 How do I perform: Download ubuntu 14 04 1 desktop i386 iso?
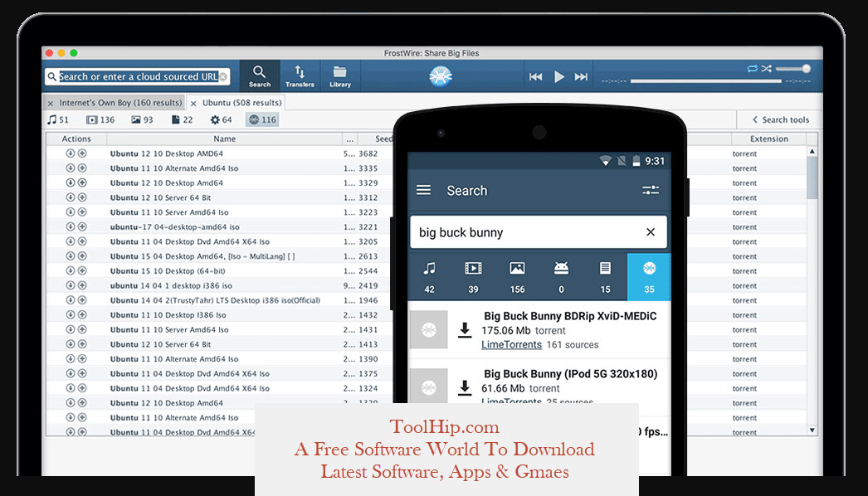click(71, 285)
